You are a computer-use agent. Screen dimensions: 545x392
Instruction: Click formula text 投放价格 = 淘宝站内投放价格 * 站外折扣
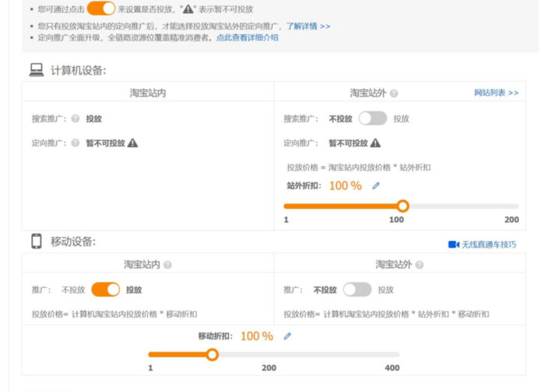[x=359, y=168]
